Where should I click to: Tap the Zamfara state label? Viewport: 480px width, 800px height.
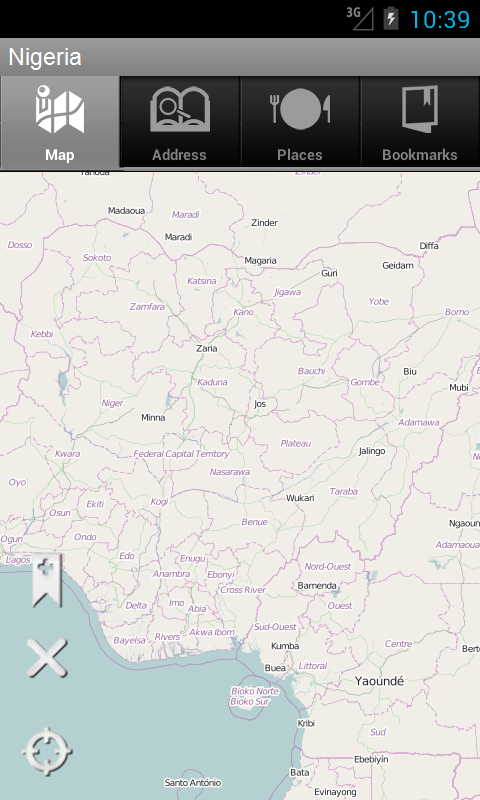[147, 307]
